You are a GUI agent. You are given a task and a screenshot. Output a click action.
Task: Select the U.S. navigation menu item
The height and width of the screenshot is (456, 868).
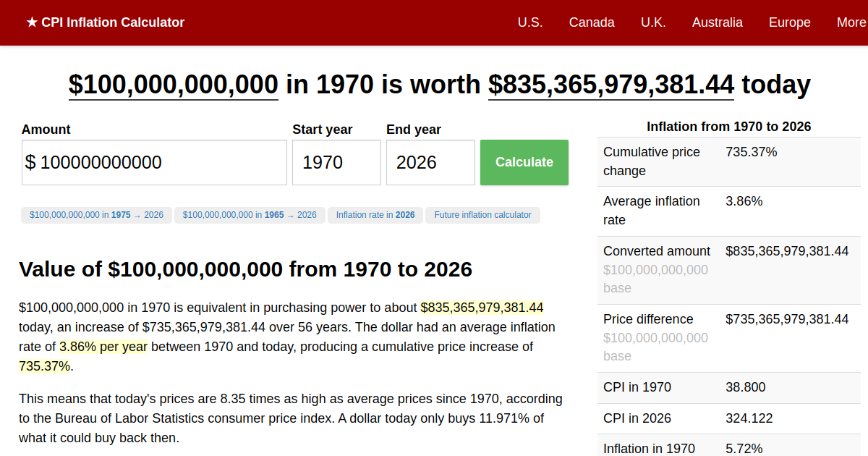530,22
